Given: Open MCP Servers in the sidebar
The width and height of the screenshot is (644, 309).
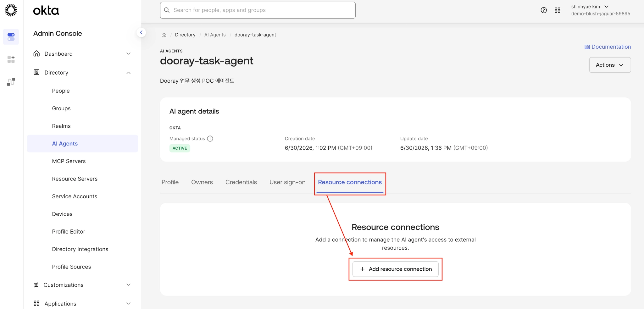Looking at the screenshot, I should pos(82,161).
